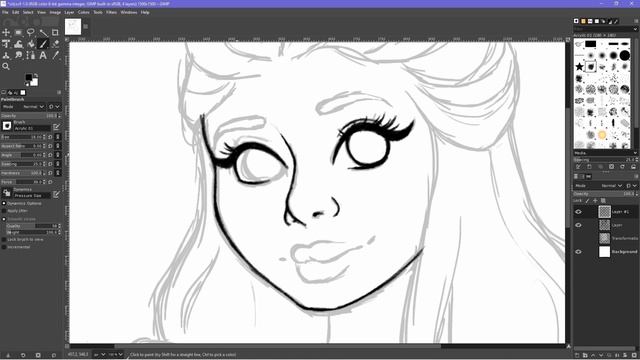Select the Text tool

point(43,55)
